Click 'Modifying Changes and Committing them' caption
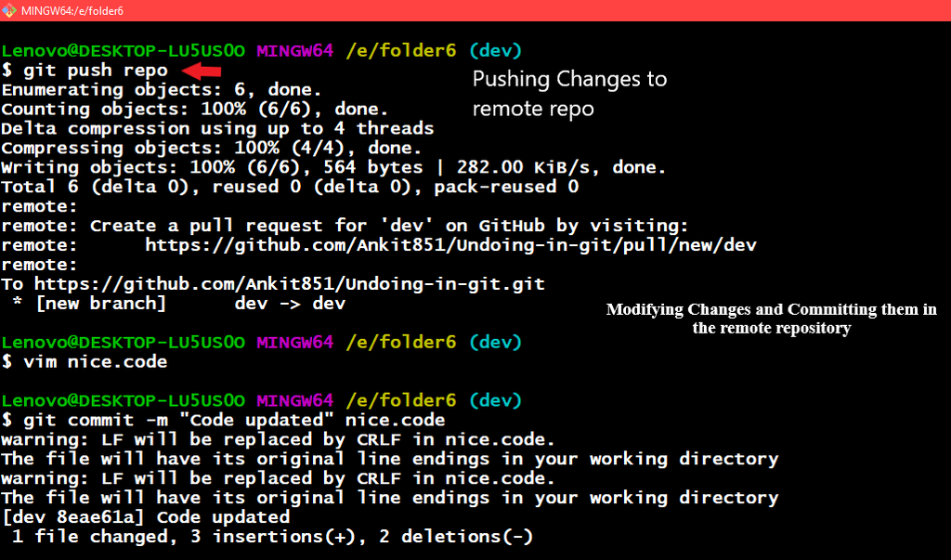The image size is (951, 560). [x=772, y=319]
